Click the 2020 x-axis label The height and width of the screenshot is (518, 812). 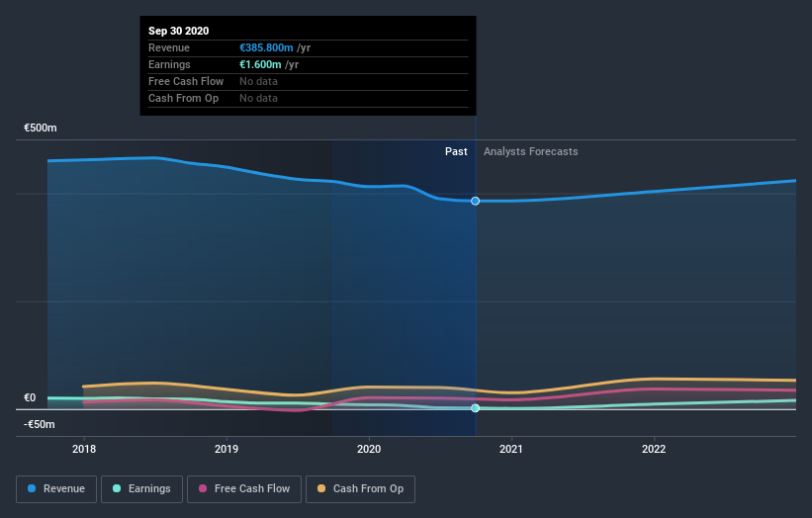point(369,449)
